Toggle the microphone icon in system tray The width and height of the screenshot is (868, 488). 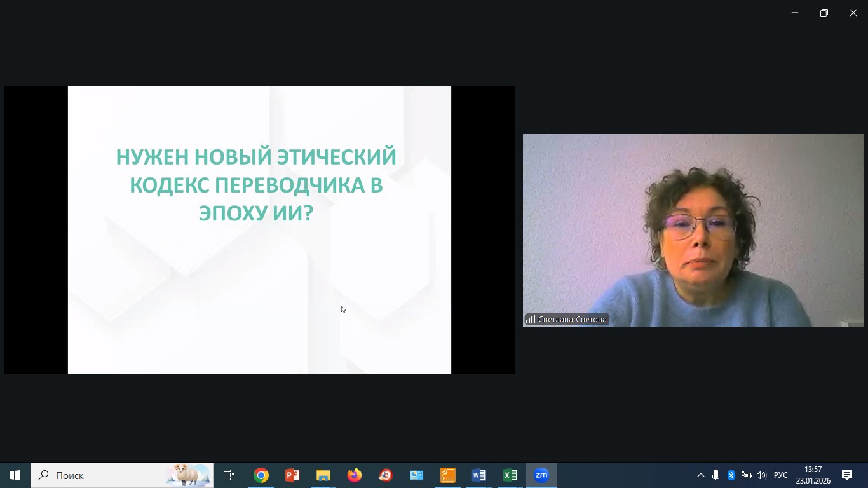(x=716, y=475)
